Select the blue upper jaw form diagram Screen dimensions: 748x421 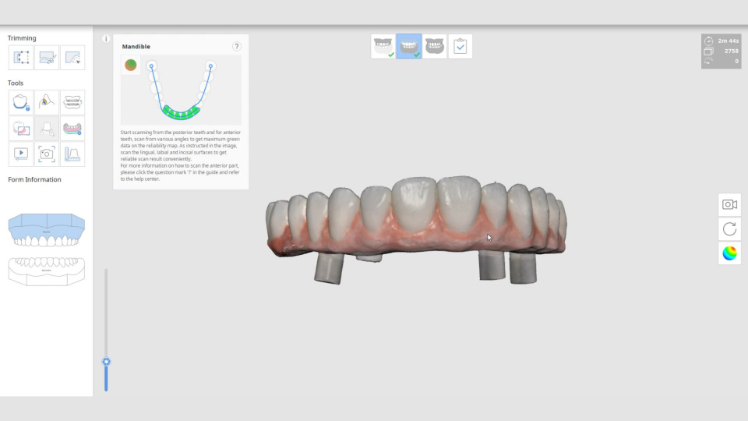coord(46,230)
